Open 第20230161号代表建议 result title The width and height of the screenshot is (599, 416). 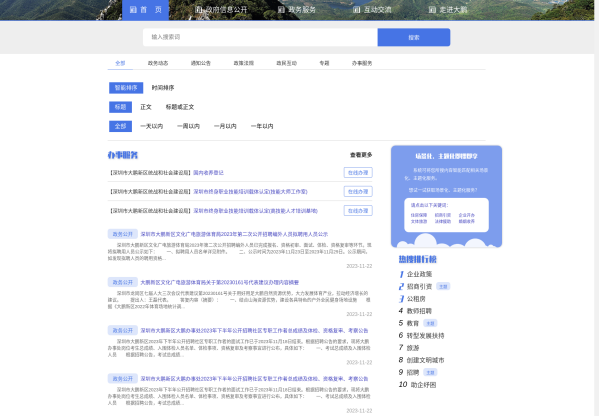[x=220, y=282]
